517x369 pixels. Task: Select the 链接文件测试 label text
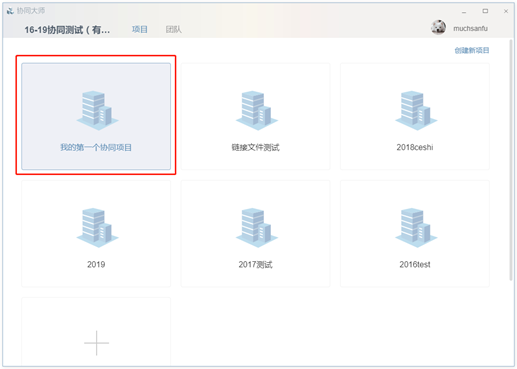tap(255, 147)
